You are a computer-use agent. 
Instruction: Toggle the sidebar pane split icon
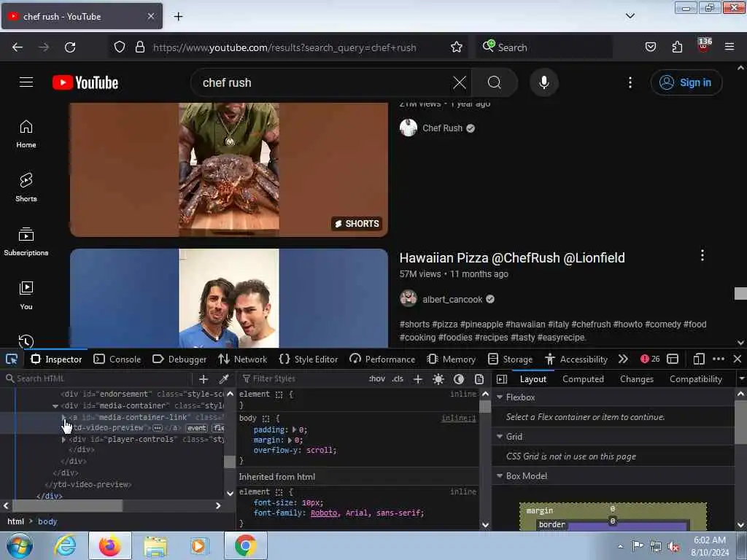tap(502, 379)
